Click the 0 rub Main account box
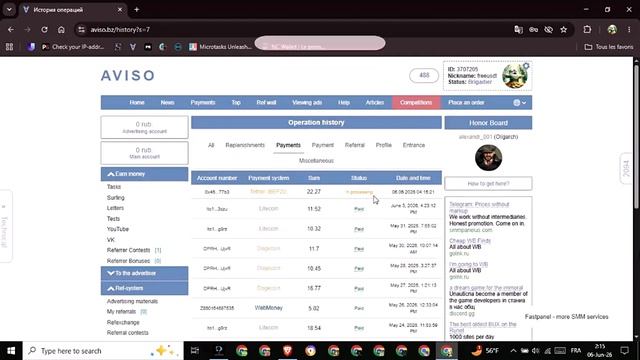 144,153
